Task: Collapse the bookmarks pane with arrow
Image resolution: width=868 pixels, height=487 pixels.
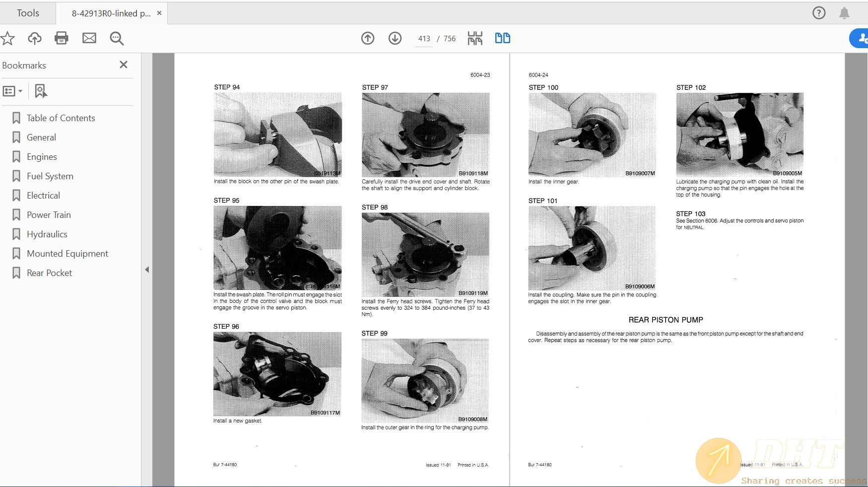Action: [x=147, y=270]
